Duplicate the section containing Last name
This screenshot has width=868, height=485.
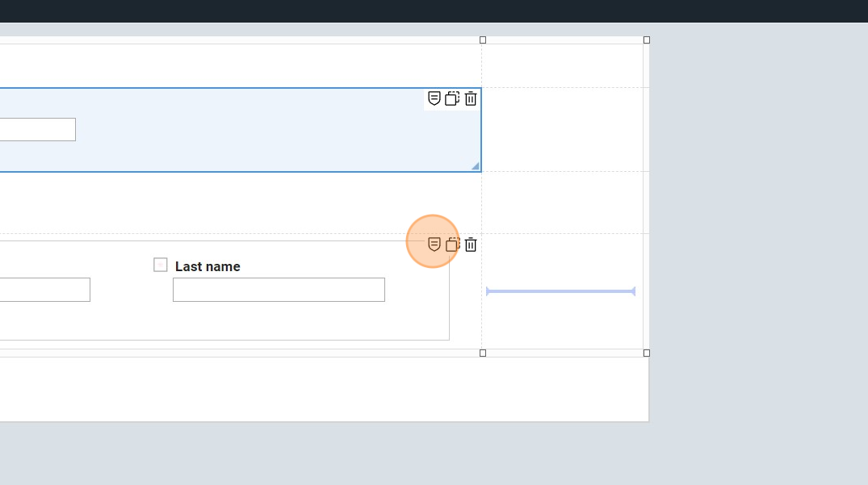452,244
